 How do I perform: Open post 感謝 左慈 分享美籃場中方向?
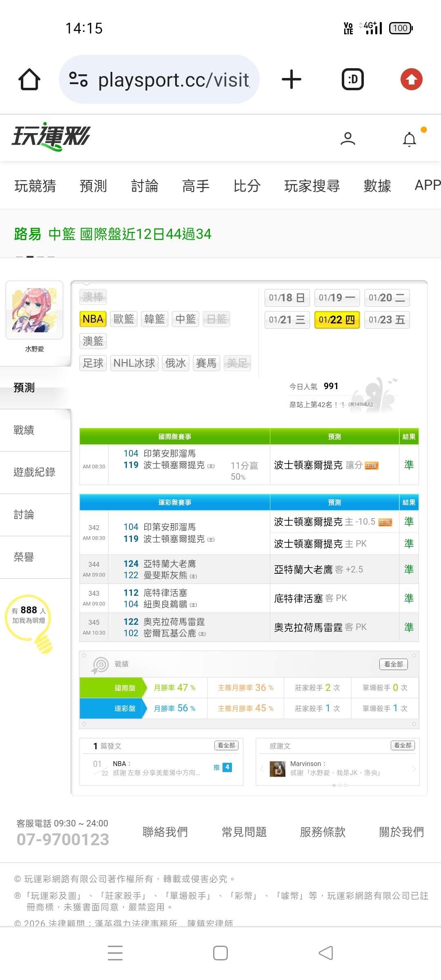click(156, 773)
